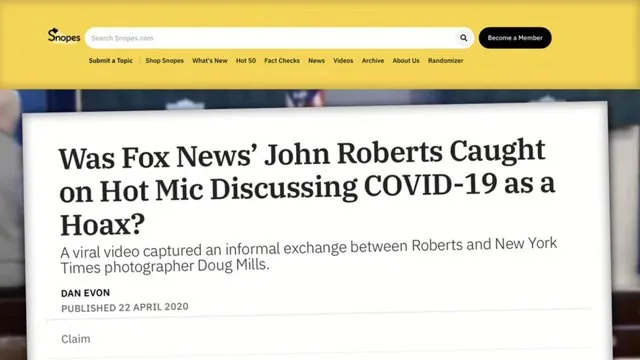640x360 pixels.
Task: Click the Snopes logo
Action: click(x=64, y=36)
